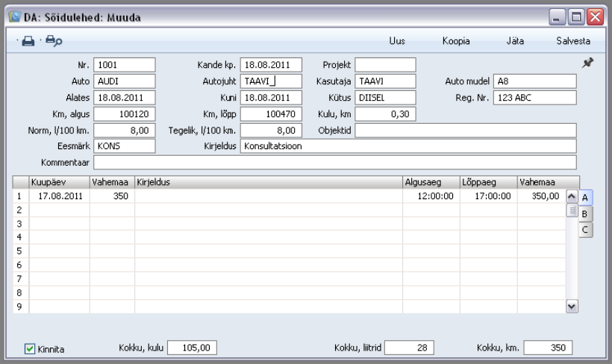Click the Kulu, km field

[x=385, y=114]
